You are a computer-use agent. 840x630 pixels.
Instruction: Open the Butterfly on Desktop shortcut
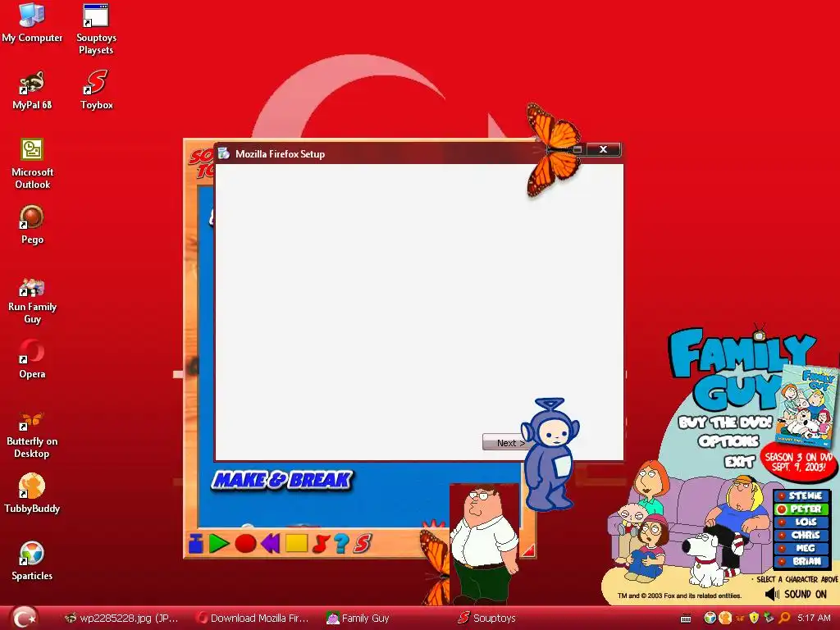(32, 435)
